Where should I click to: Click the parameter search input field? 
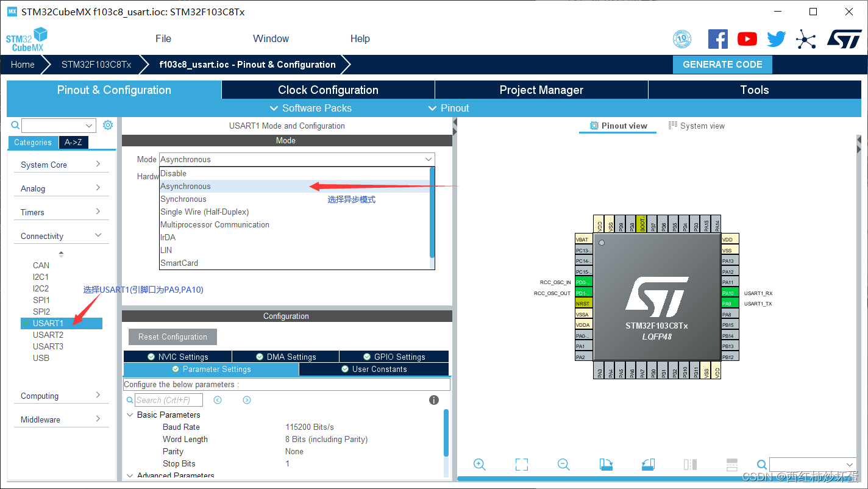click(169, 400)
